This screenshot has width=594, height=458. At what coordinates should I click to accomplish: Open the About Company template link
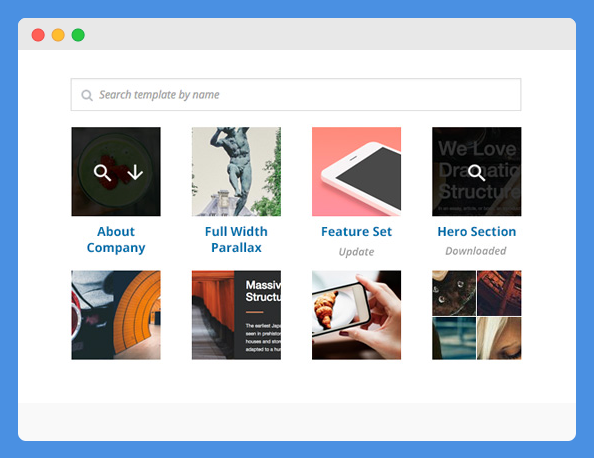(x=116, y=239)
